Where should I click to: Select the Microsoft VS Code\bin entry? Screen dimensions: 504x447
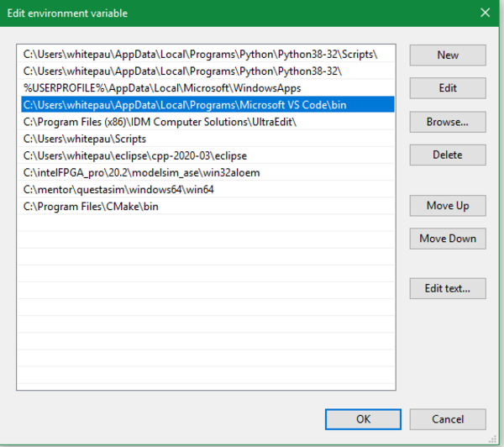(185, 105)
